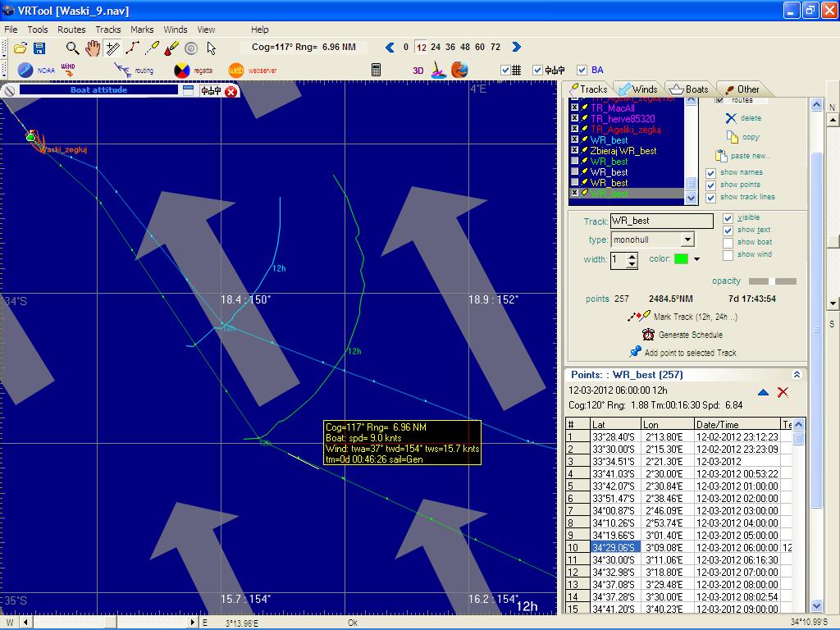Open the track type monohull dropdown
Screen dimensions: 840x630
click(x=687, y=240)
